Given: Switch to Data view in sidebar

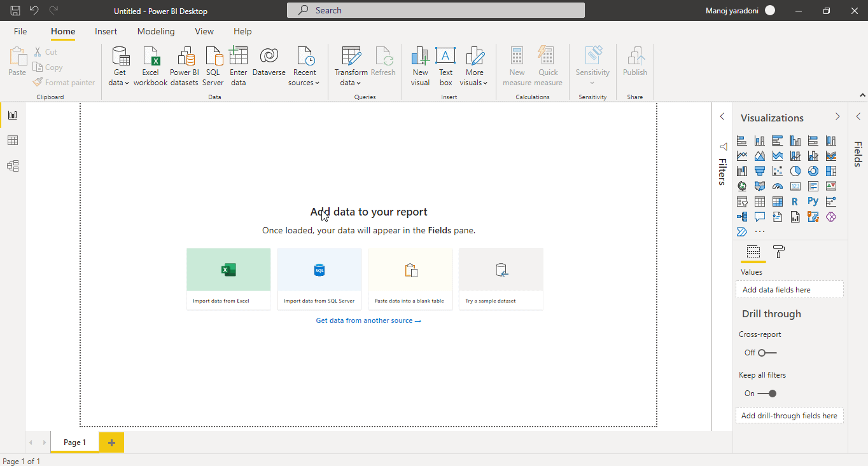Looking at the screenshot, I should coord(13,140).
